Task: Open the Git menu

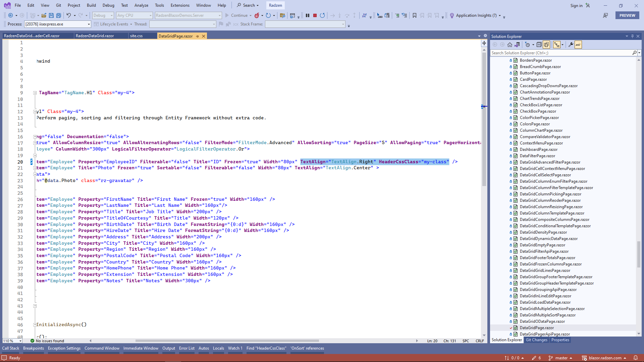Action: pos(58,5)
